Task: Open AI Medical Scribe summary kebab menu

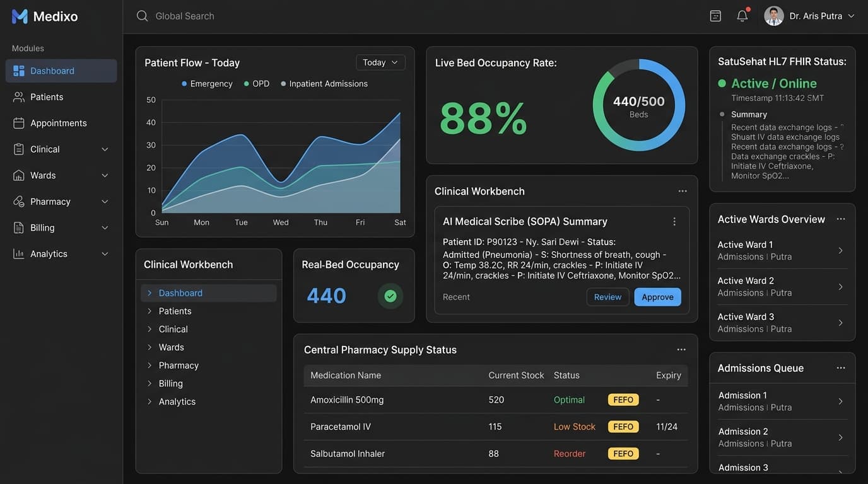Action: pyautogui.click(x=674, y=222)
